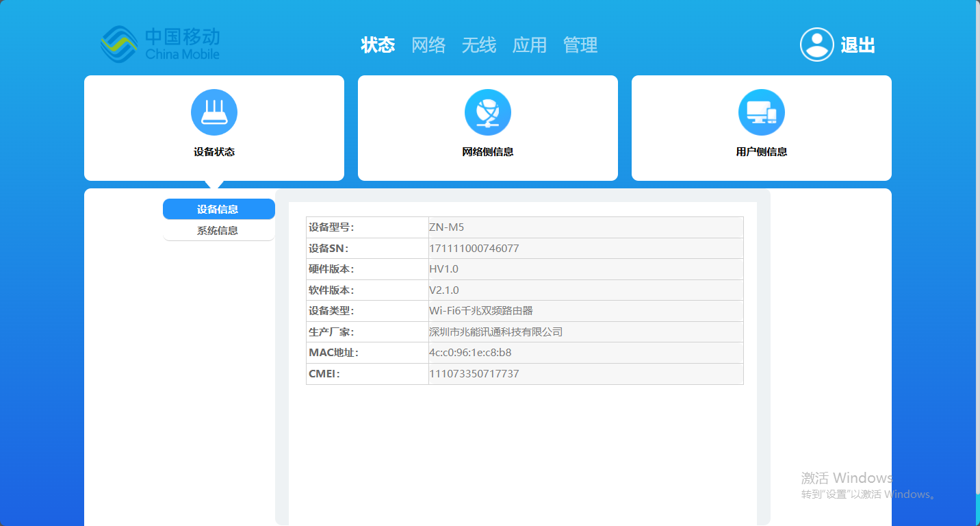Click the China Mobile logo icon
The image size is (980, 526).
click(x=120, y=45)
